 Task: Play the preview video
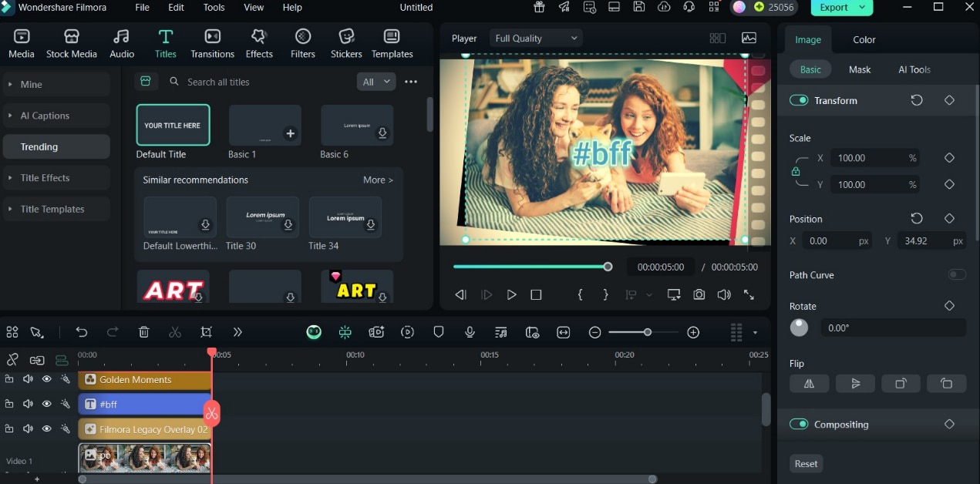click(511, 294)
